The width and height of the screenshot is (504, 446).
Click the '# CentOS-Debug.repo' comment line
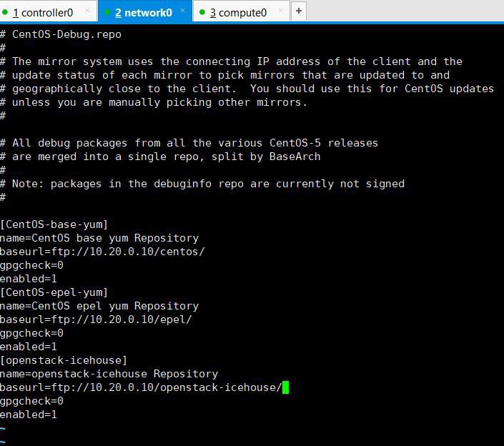click(x=61, y=34)
